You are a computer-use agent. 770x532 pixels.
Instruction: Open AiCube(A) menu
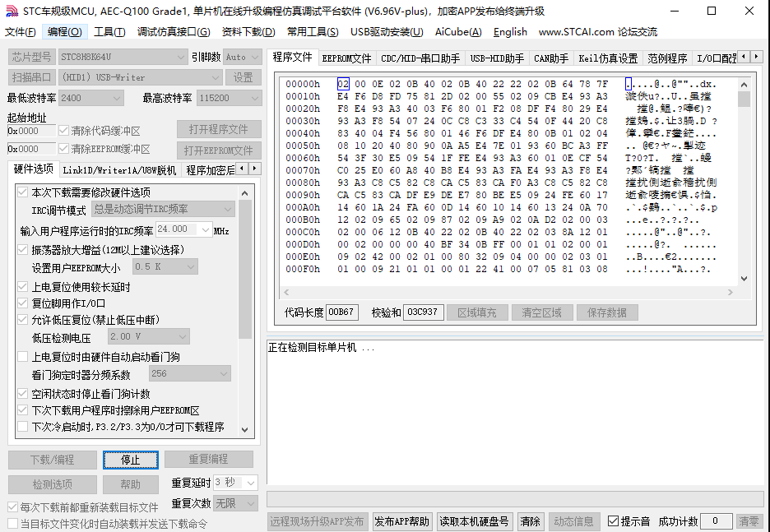[x=458, y=32]
